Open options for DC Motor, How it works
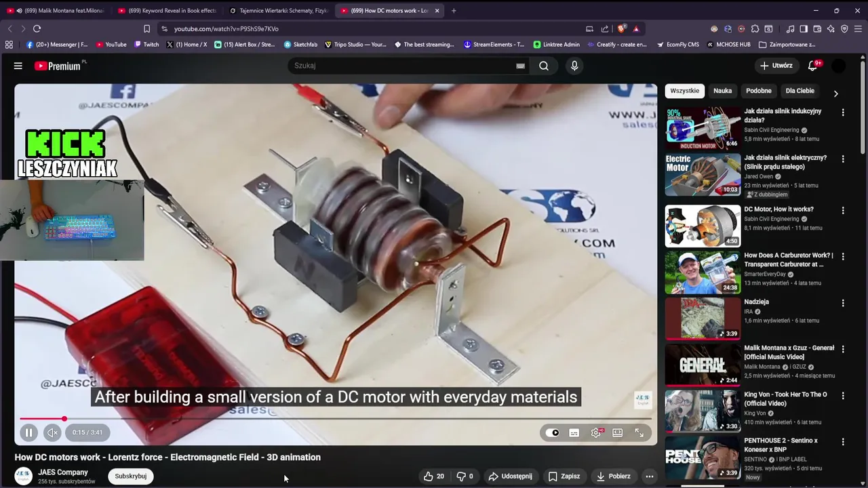The height and width of the screenshot is (488, 868). 843,211
